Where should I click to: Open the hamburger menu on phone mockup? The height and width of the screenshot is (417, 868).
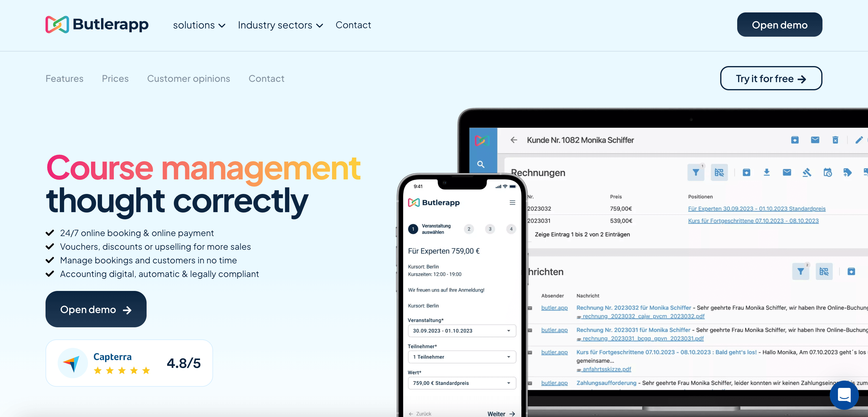(x=512, y=203)
